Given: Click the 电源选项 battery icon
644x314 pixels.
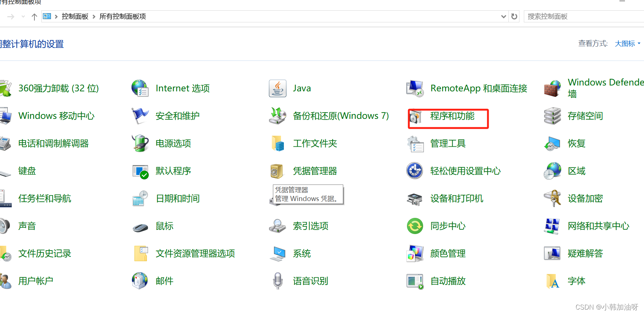Looking at the screenshot, I should (140, 143).
